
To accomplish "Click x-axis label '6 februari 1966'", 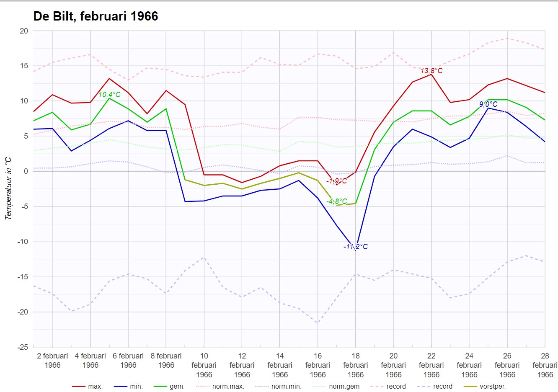I will pos(128,361).
